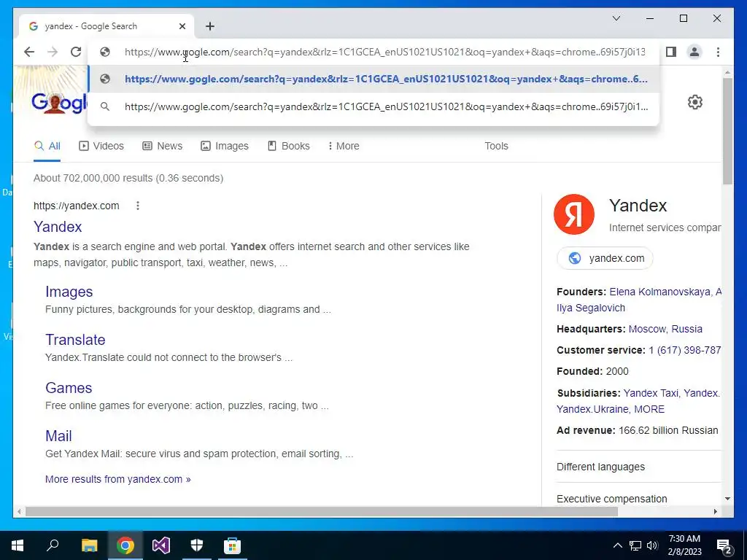Screen dimensions: 747x560
Task: Open Ilya Segalovich founder link
Action: (591, 308)
